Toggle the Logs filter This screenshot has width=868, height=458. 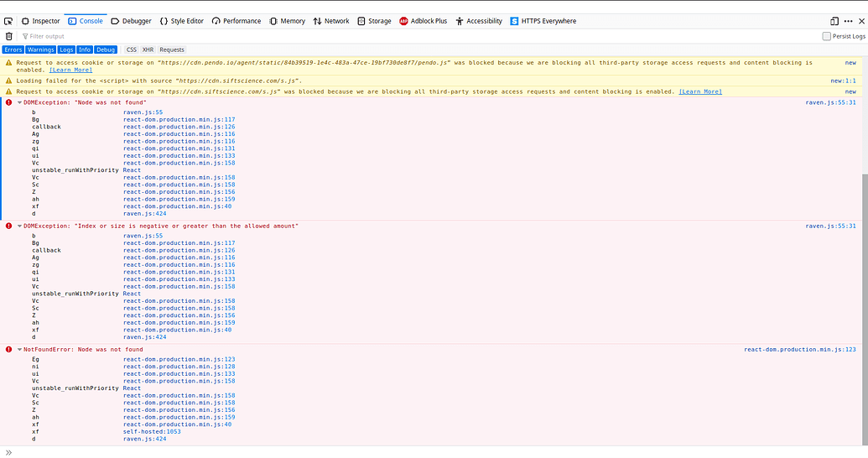click(66, 49)
